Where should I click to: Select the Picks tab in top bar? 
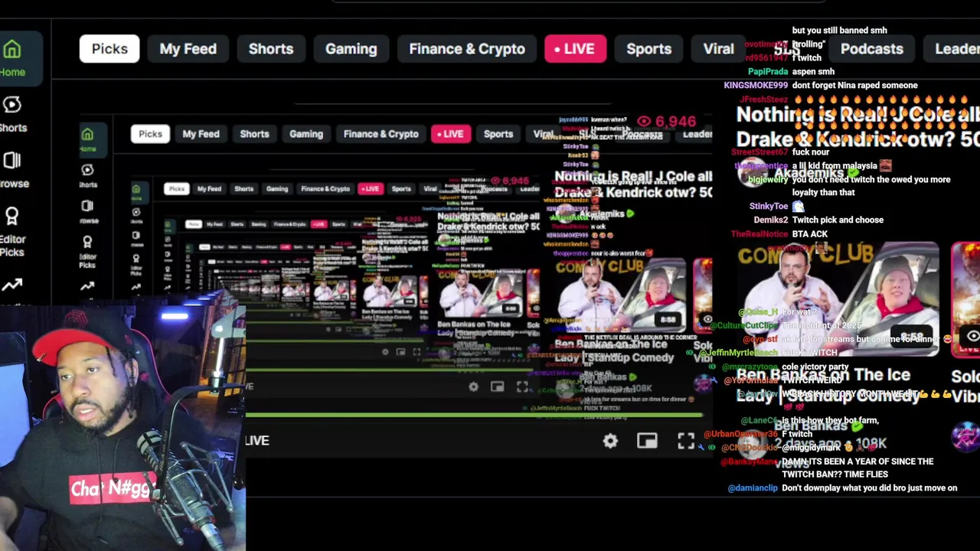tap(109, 49)
